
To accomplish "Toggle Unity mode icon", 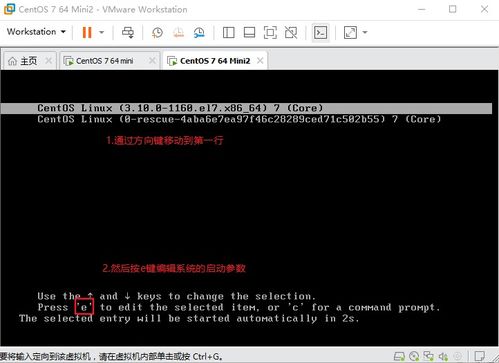I will coord(291,32).
